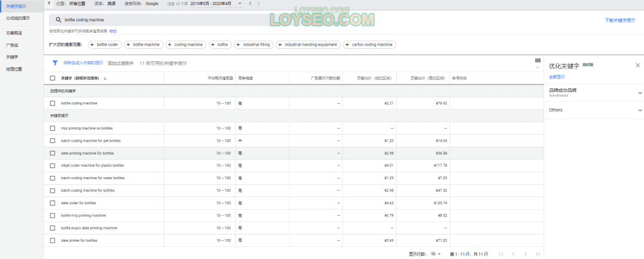Expand the 品牌或非品牌 section

(x=639, y=93)
